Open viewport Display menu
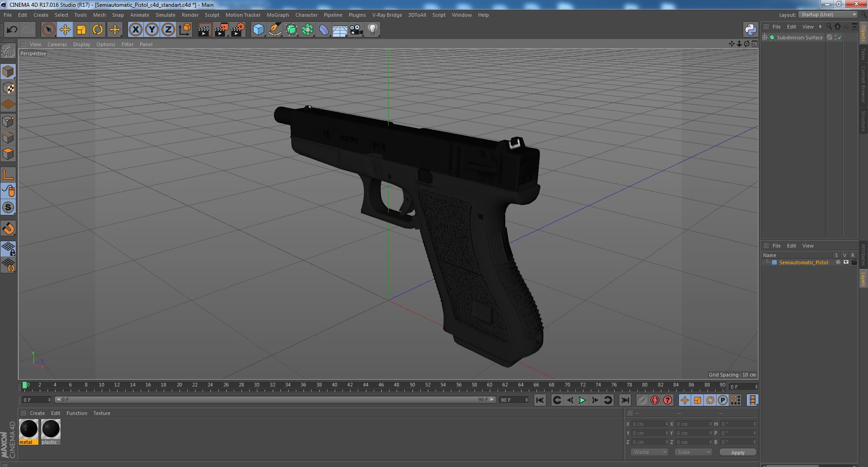 pyautogui.click(x=81, y=44)
